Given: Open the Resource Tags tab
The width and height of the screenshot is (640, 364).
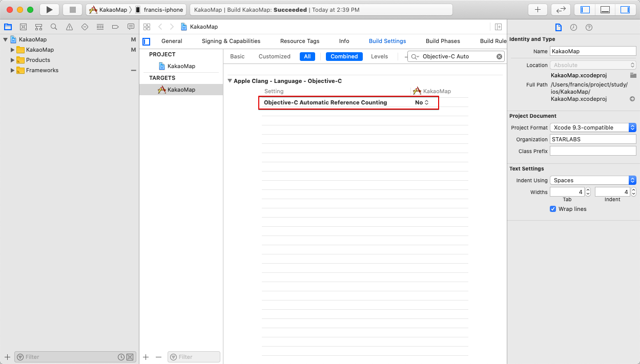Looking at the screenshot, I should pyautogui.click(x=300, y=41).
